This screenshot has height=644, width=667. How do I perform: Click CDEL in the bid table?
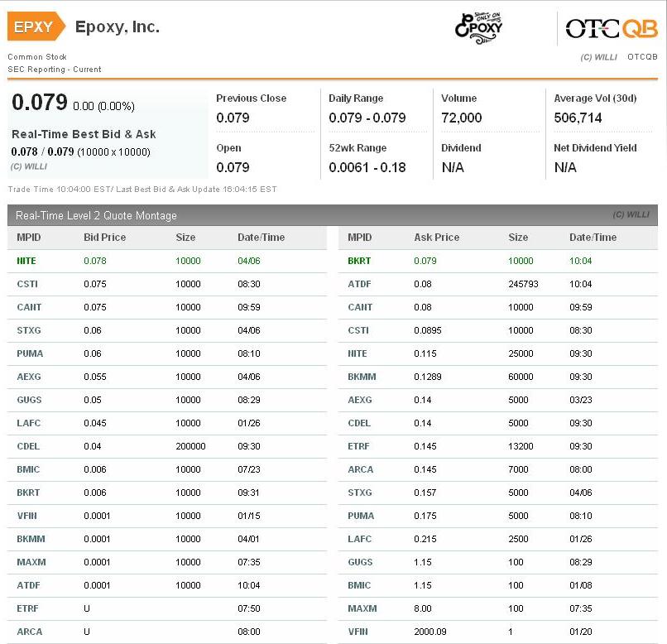click(28, 446)
